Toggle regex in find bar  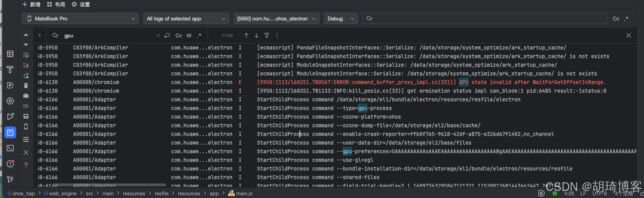tap(199, 35)
